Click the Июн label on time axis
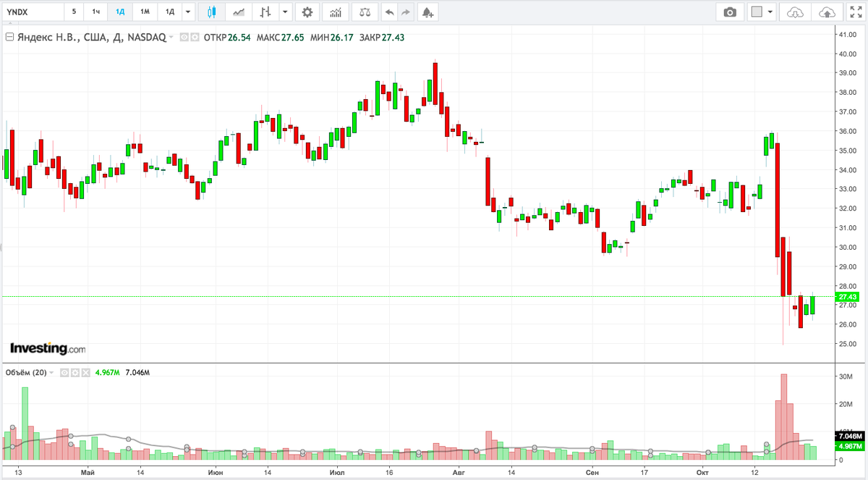The image size is (868, 480). tap(215, 472)
